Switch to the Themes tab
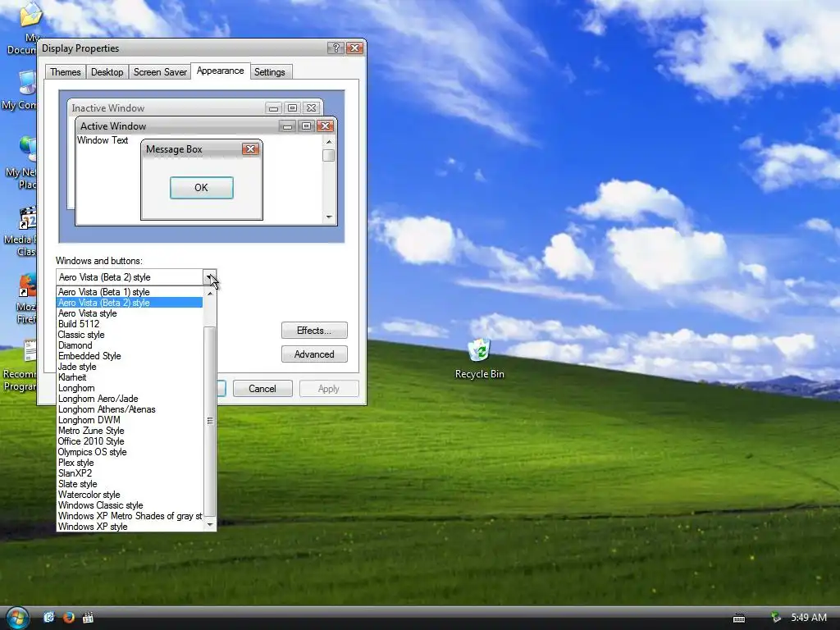Viewport: 840px width, 630px height. click(66, 72)
